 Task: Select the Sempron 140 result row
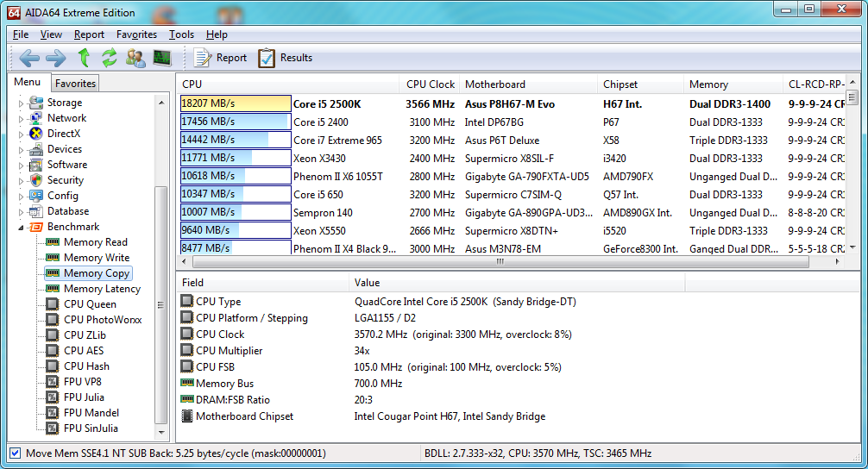click(512, 212)
